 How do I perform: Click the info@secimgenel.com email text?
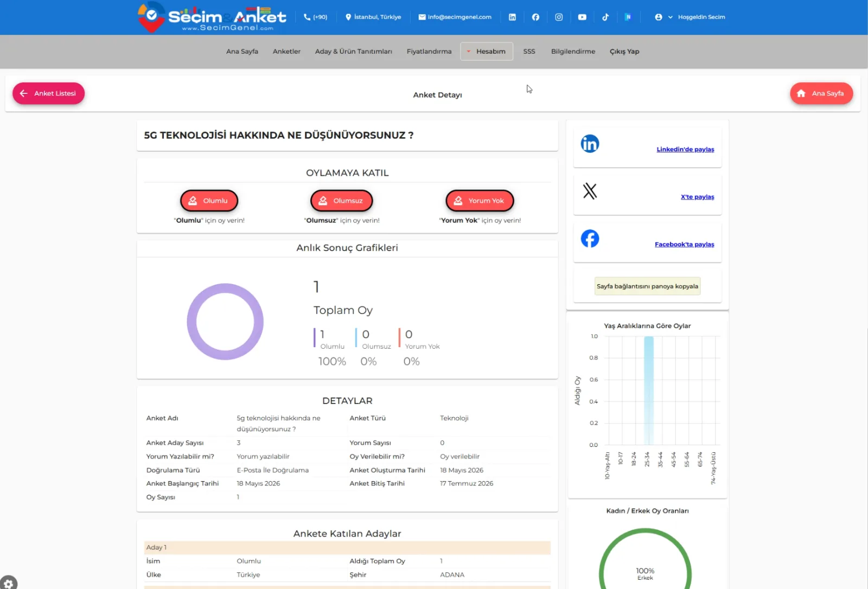pyautogui.click(x=459, y=17)
